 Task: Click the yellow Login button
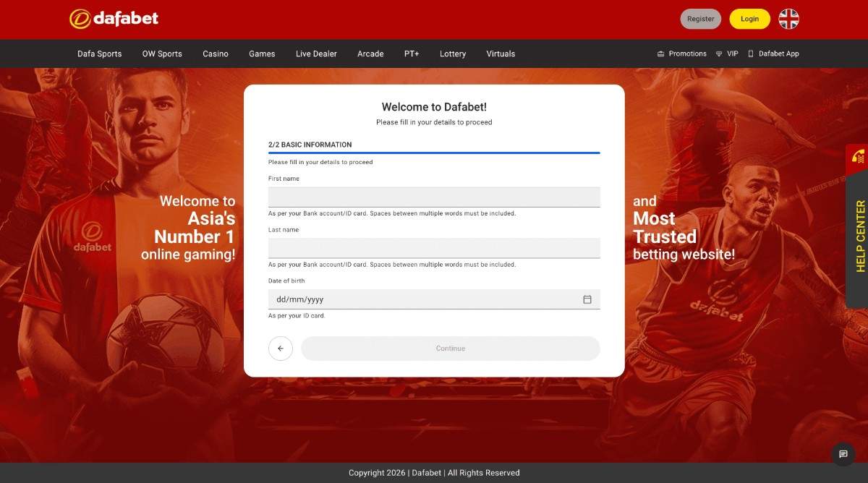pyautogui.click(x=749, y=19)
